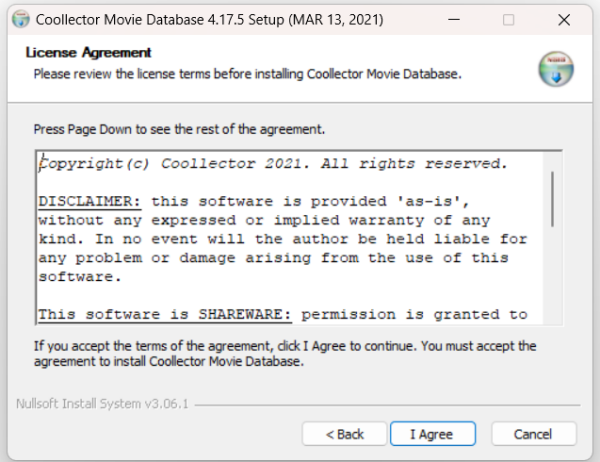Screen dimensions: 600x462
Task: Go to the previous step with Back
Action: [x=345, y=434]
